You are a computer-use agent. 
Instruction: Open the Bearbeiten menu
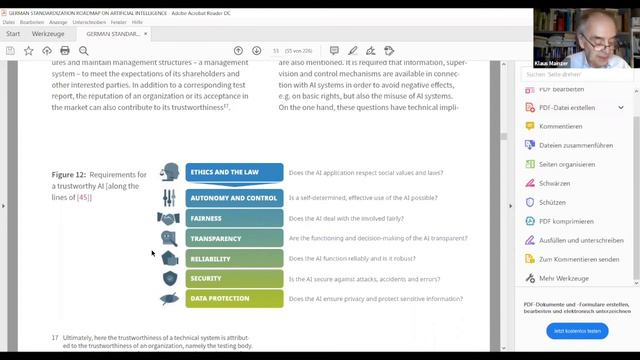pos(32,22)
